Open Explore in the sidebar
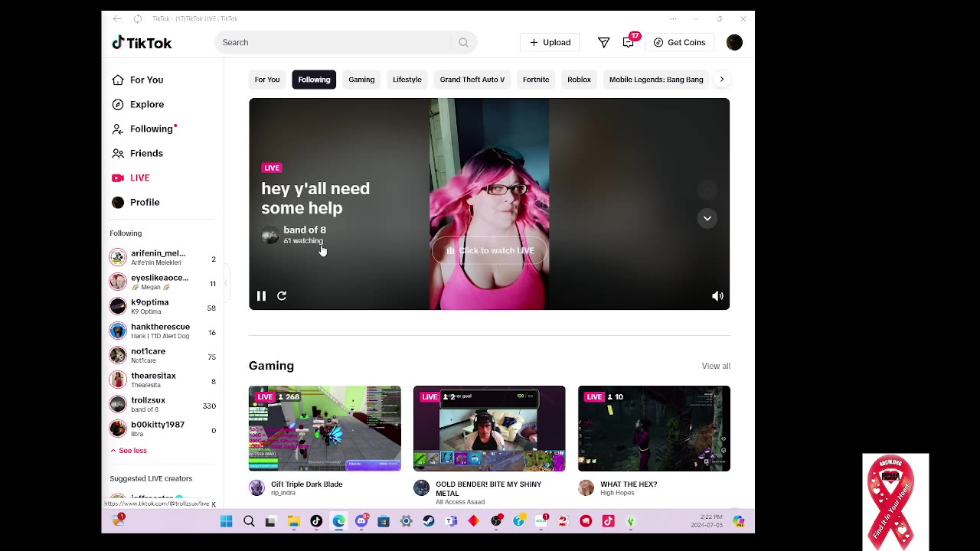980x551 pixels. 138,104
